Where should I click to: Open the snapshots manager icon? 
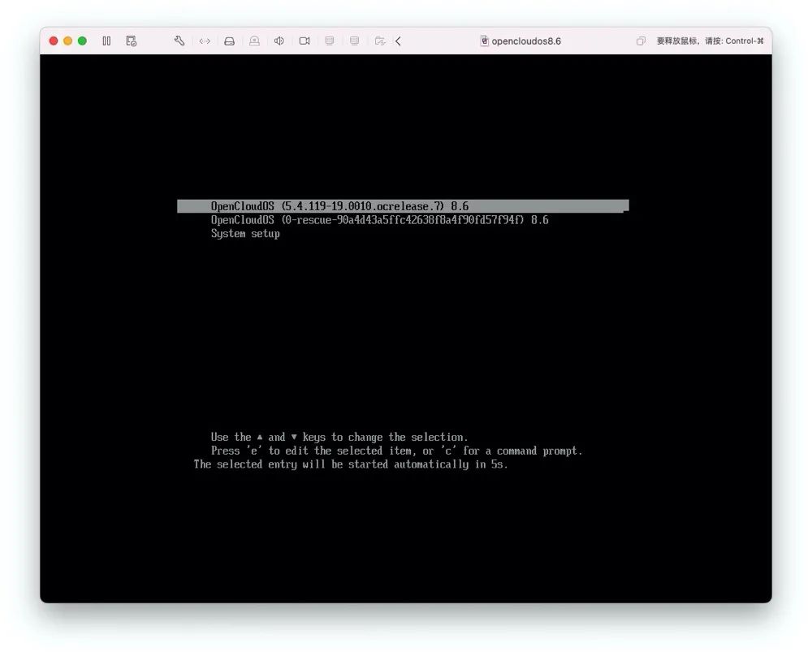click(131, 41)
